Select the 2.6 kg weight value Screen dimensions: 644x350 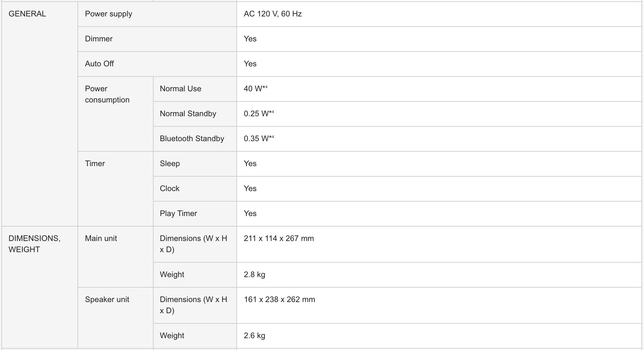coord(254,336)
